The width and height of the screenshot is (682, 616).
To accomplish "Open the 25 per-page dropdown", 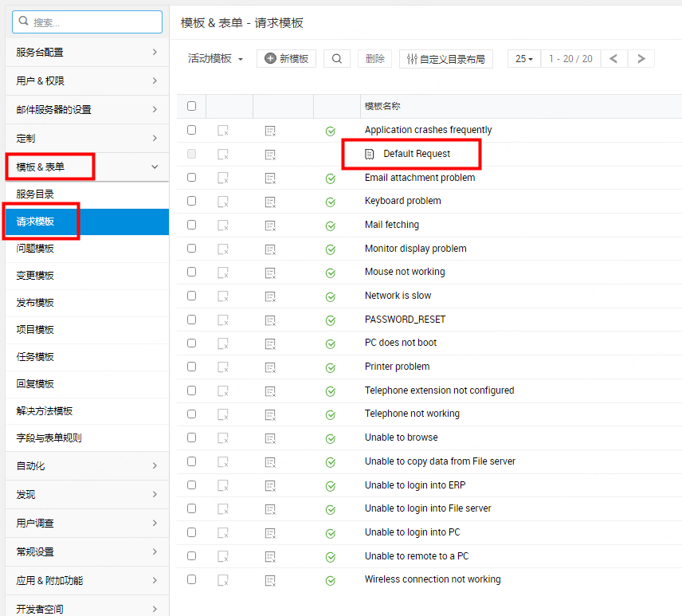I will click(x=524, y=59).
